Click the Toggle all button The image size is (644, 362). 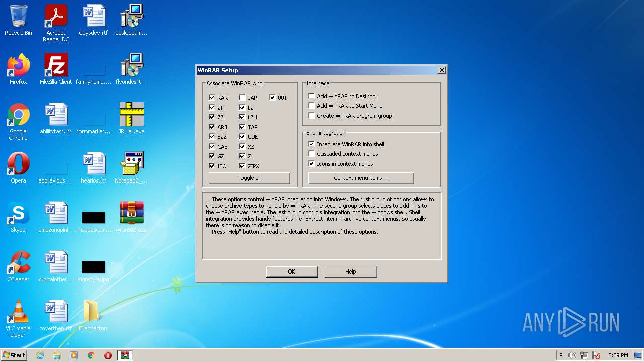pos(249,178)
